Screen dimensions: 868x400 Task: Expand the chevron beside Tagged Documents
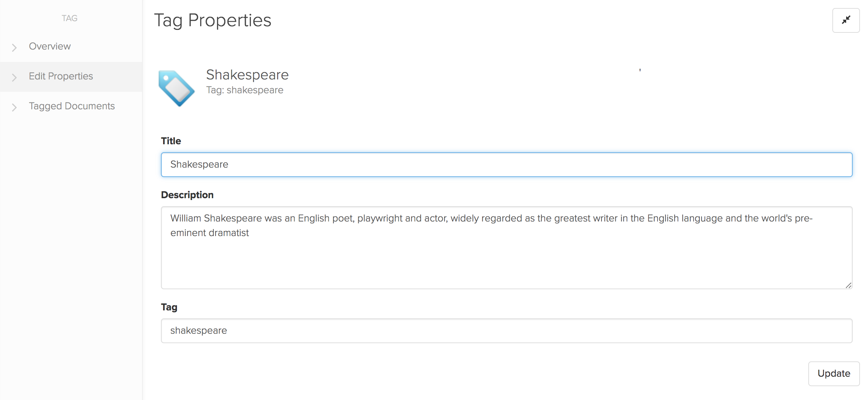pos(14,107)
